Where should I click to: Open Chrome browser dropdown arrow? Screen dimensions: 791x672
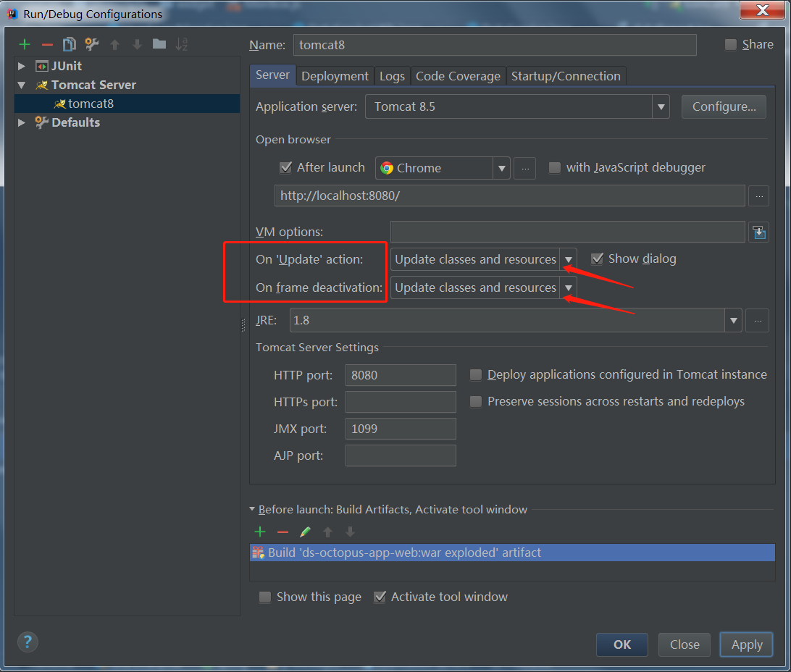tap(501, 169)
